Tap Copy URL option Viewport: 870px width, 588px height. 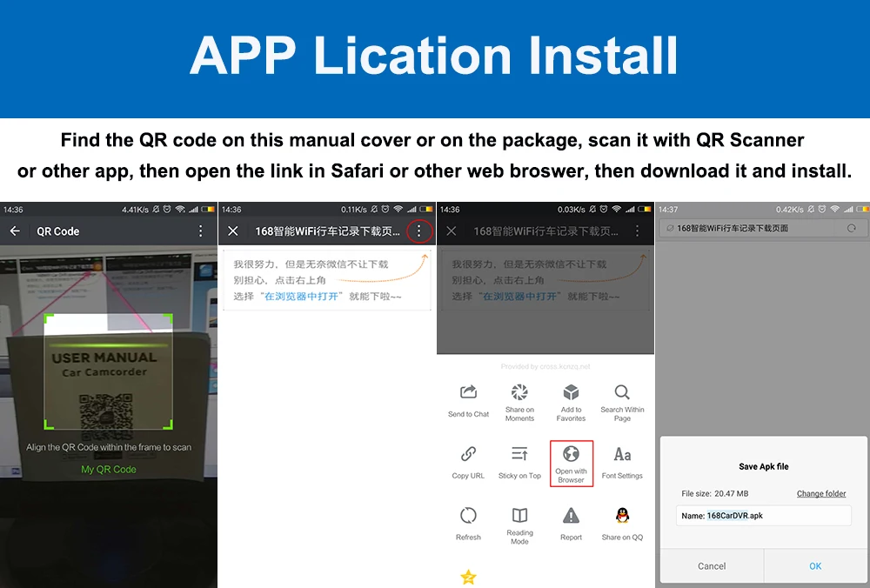click(468, 463)
